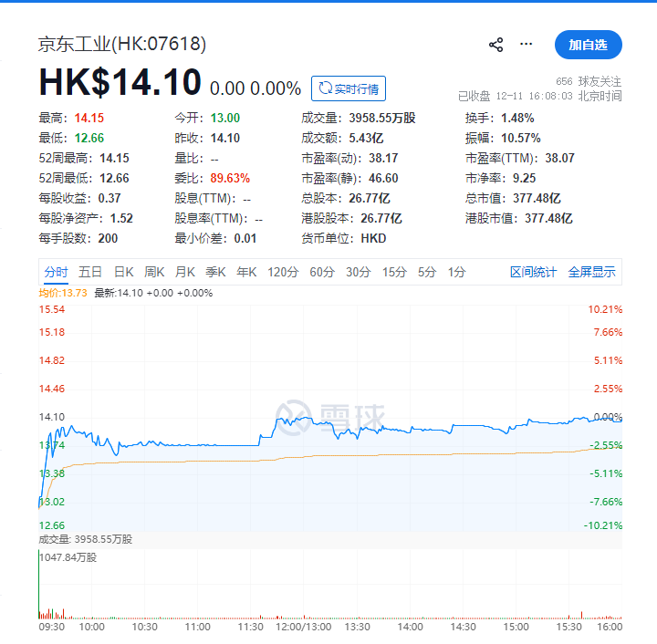Click 全屏显示 to show fullscreen
Image resolution: width=657 pixels, height=644 pixels.
(591, 272)
